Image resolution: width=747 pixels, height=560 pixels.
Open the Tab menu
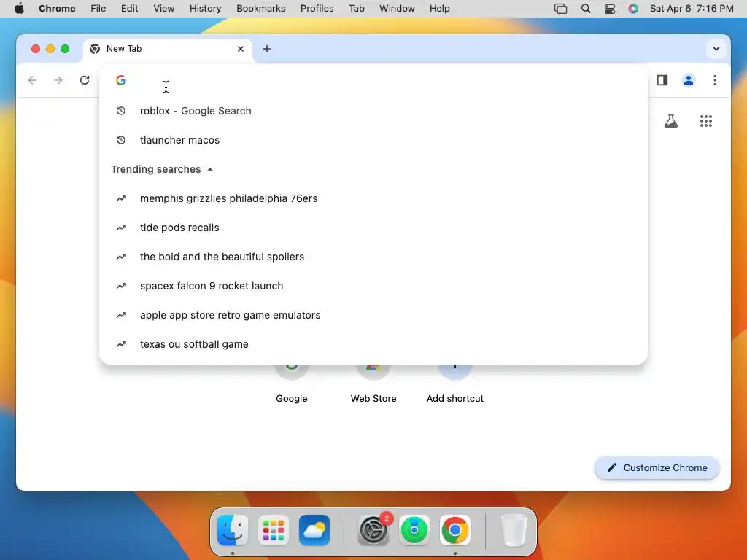(356, 9)
